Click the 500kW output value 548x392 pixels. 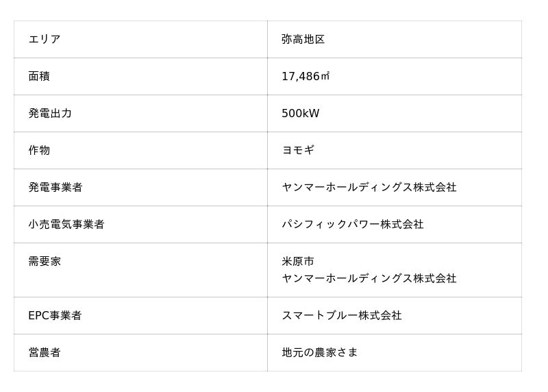tap(300, 114)
